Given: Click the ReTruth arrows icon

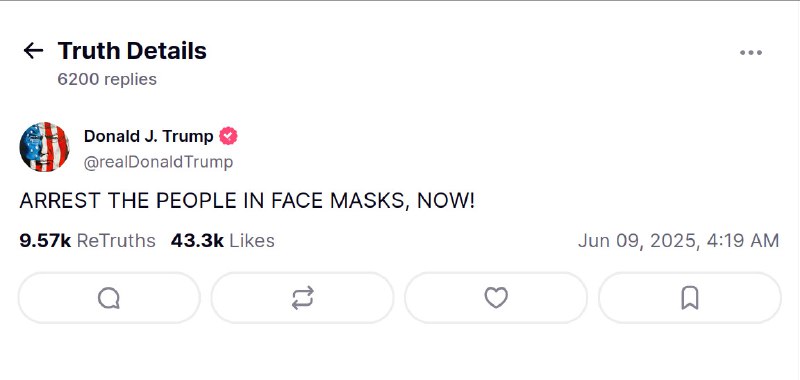Looking at the screenshot, I should (x=303, y=298).
